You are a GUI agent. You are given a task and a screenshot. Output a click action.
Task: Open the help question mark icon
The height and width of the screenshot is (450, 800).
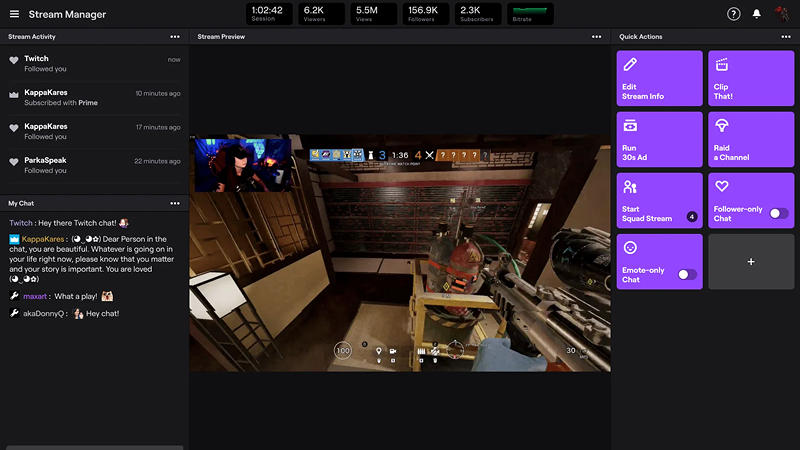[734, 14]
